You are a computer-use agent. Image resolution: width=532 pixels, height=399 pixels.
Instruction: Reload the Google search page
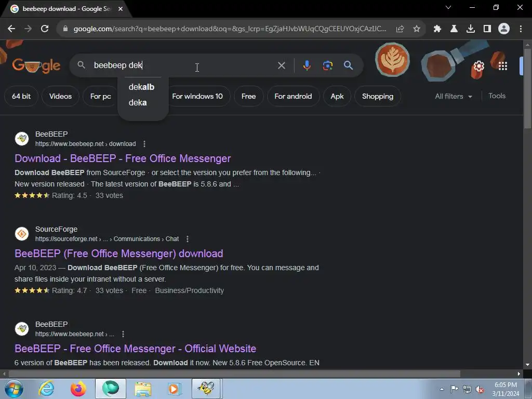pyautogui.click(x=45, y=29)
